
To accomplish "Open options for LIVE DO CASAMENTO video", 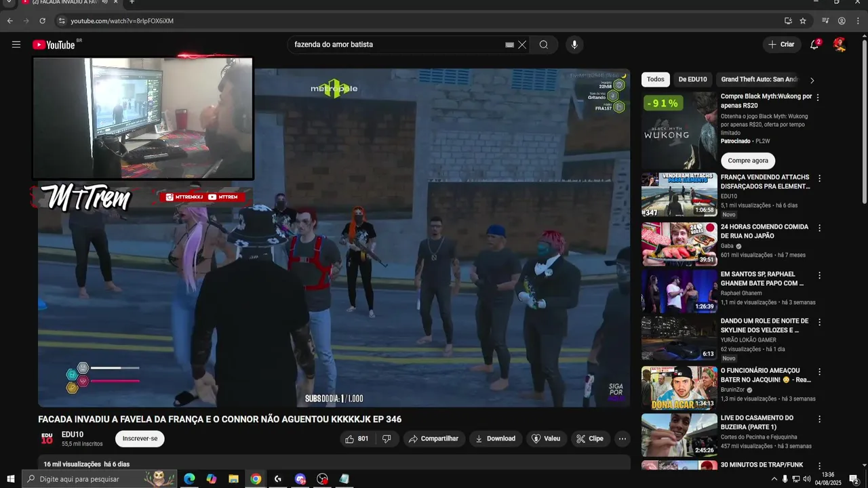I will [x=819, y=419].
